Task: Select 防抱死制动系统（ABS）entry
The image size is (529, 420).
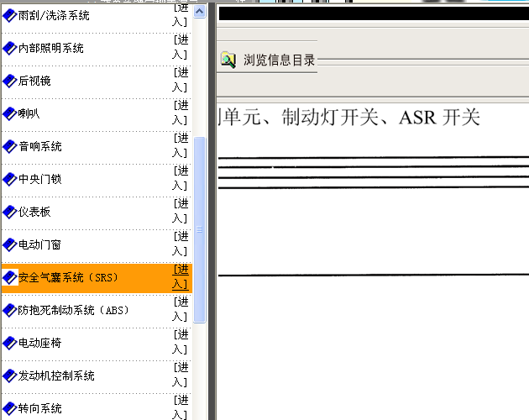Action: point(74,310)
